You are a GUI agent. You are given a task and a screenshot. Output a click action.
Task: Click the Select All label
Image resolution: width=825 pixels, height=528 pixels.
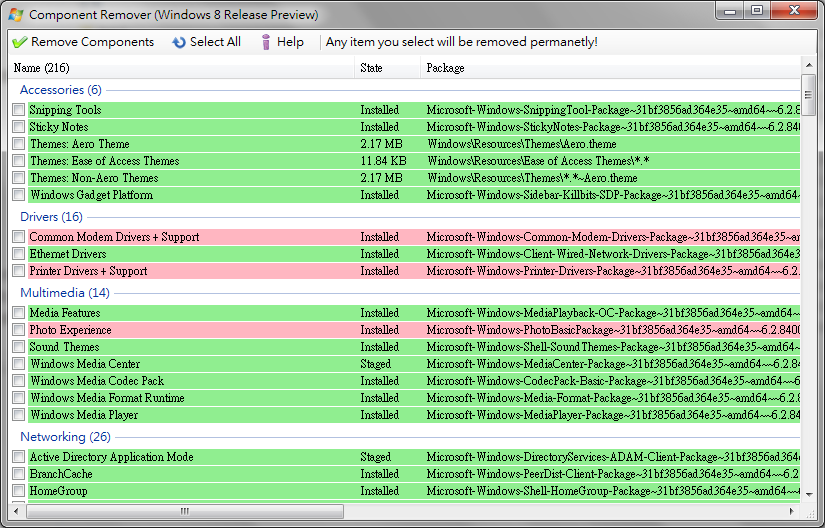(215, 42)
